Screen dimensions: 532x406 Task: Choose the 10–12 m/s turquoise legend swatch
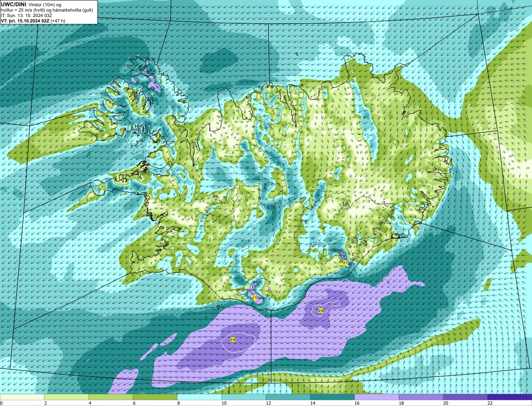tap(244, 397)
